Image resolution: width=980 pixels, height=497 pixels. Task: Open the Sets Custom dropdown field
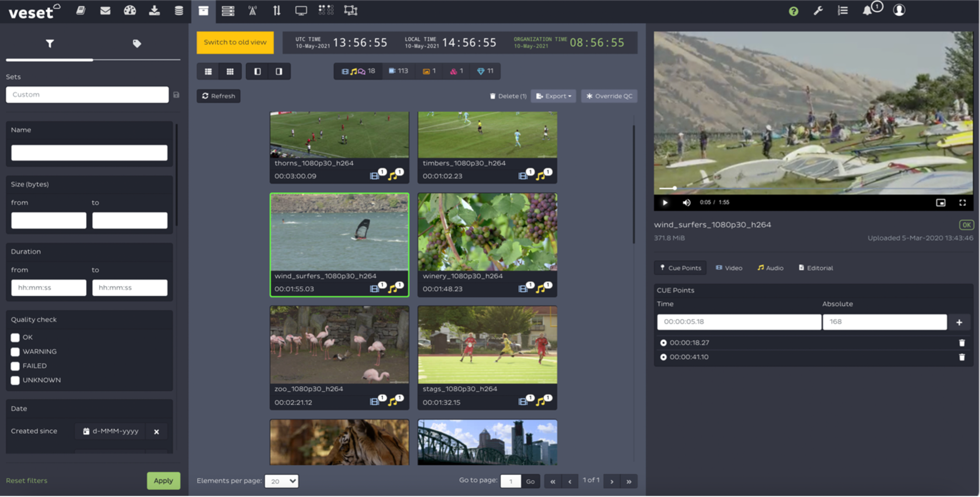coord(87,95)
